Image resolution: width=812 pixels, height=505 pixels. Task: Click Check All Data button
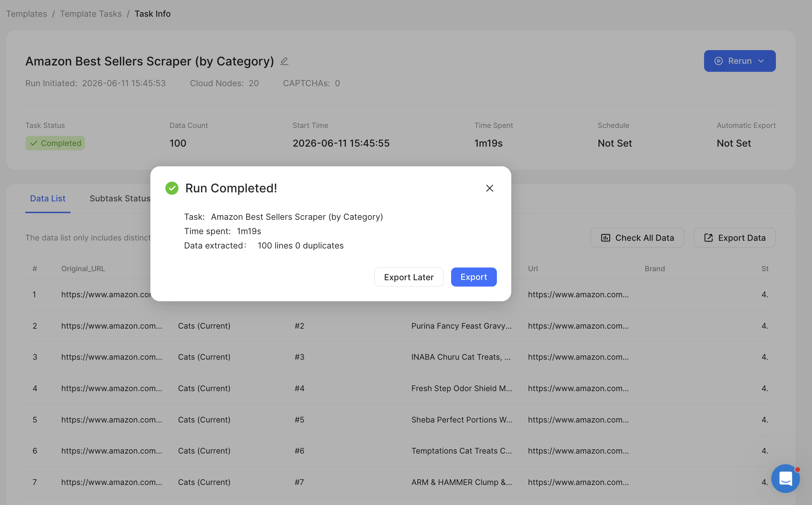tap(637, 238)
